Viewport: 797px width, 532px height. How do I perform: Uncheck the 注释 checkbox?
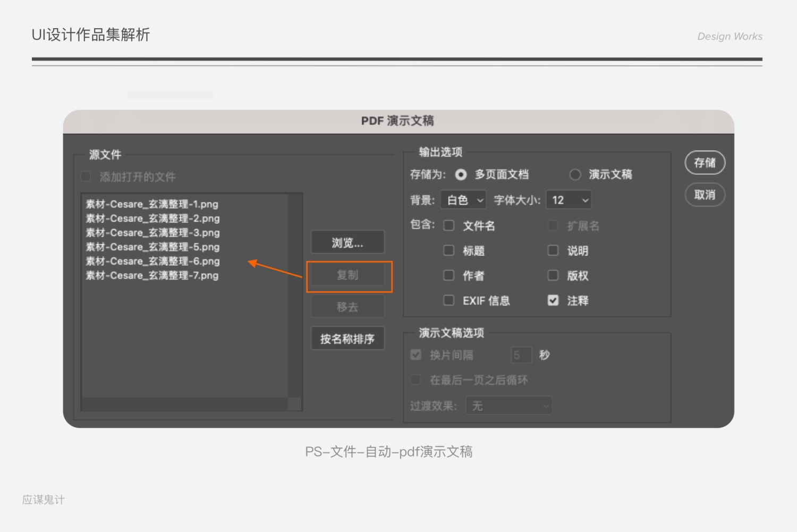pos(553,300)
